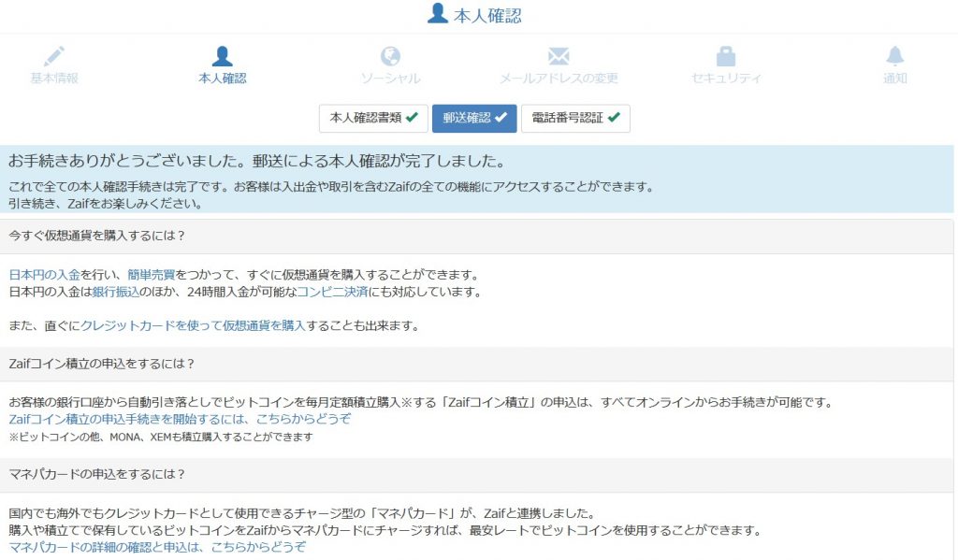Click heading Zaifコイン積立の申込をするには？
This screenshot has width=958, height=560.
pos(101,364)
